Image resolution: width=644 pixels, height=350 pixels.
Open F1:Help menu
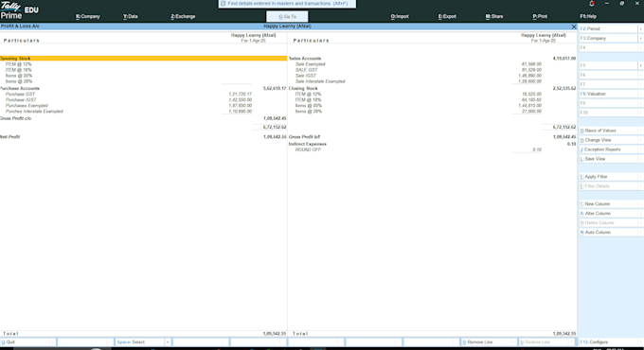(588, 16)
